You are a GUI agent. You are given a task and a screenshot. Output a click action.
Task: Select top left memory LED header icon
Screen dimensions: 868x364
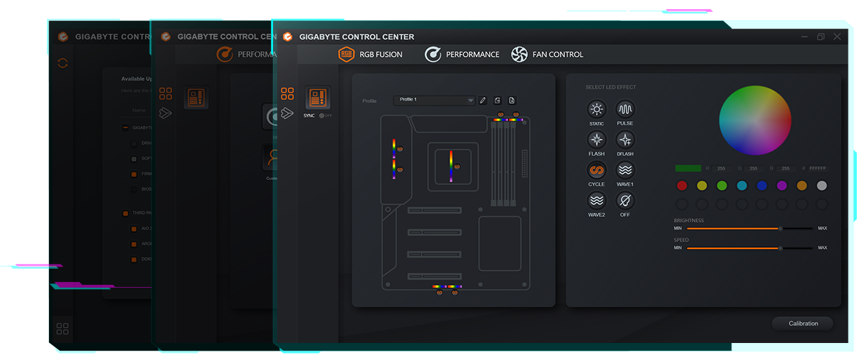pyautogui.click(x=500, y=114)
